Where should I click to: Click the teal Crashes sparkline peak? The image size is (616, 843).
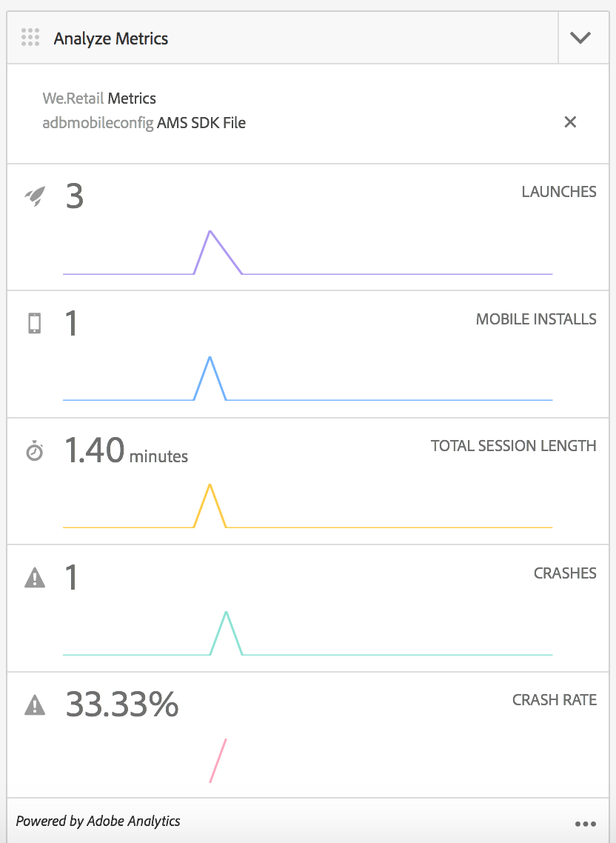coord(226,614)
